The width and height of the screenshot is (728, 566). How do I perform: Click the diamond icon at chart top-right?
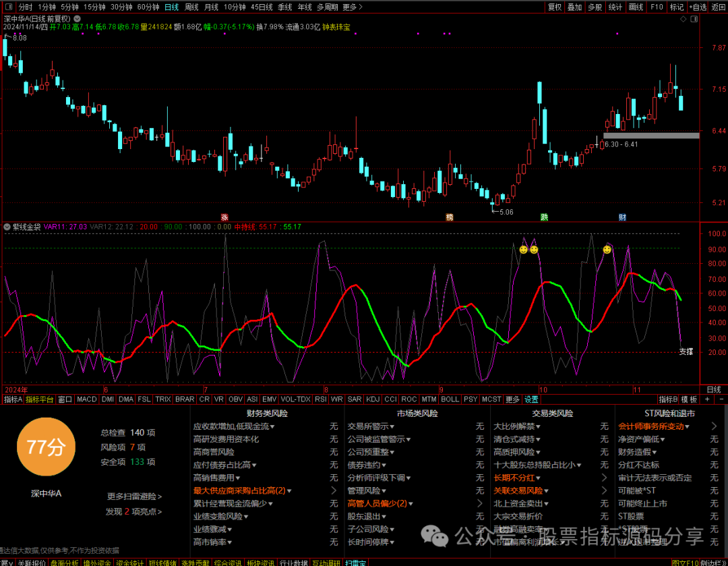[683, 19]
